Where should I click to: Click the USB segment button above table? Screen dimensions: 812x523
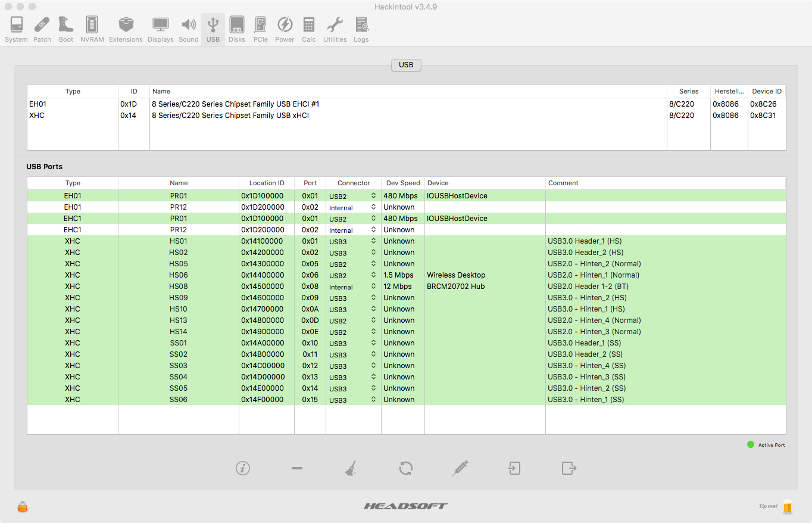406,65
